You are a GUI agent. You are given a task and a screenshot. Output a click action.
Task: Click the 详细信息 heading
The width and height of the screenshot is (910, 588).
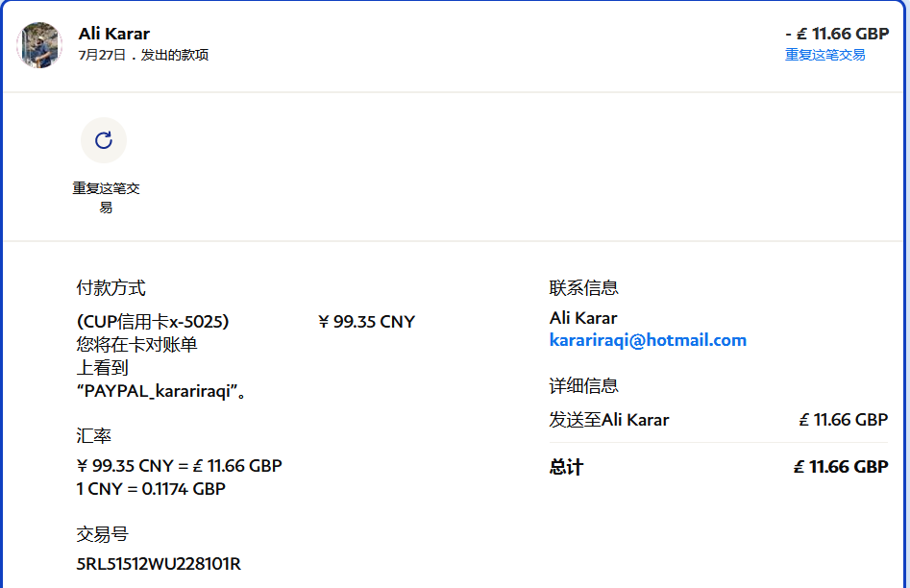pos(584,385)
